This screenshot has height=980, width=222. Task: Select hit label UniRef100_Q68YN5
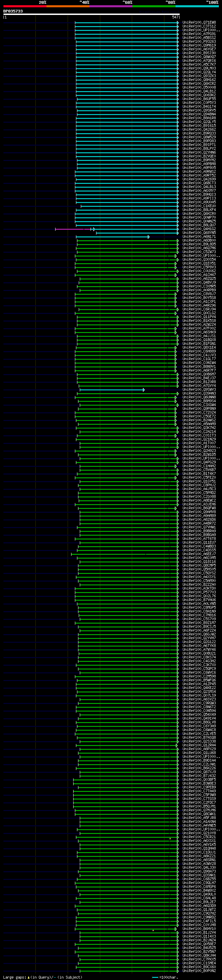pos(199,233)
